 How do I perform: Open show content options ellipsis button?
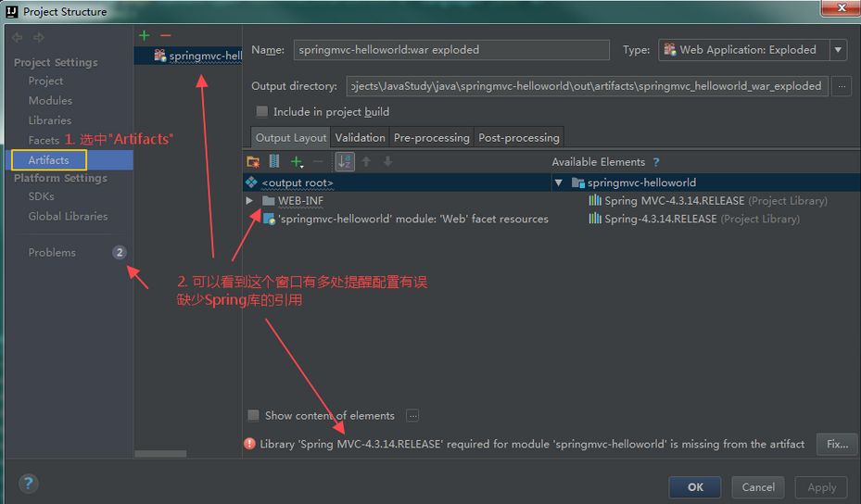[412, 416]
